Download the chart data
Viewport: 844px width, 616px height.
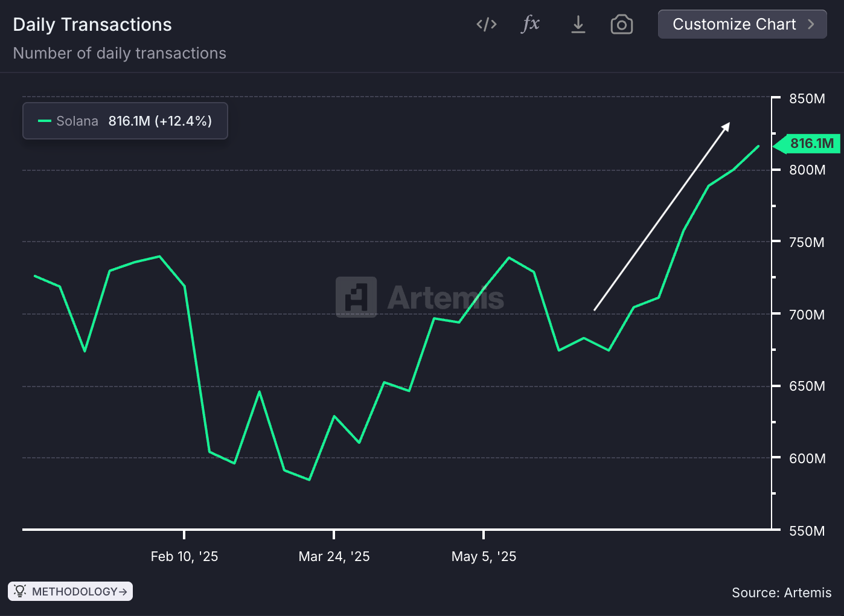coord(578,24)
